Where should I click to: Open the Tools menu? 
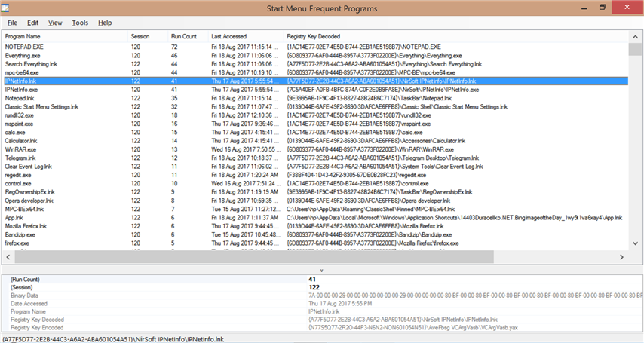(x=80, y=23)
